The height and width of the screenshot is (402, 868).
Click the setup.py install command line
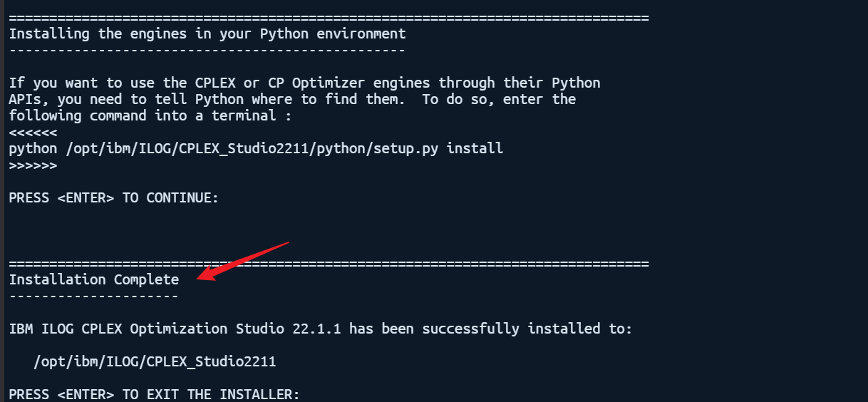pos(256,148)
